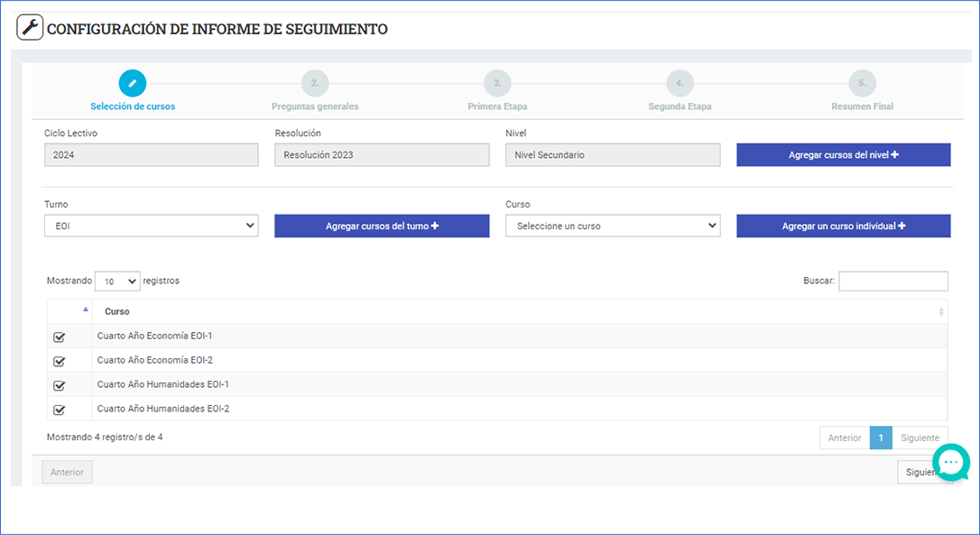Sort table by Curso column header
The image size is (980, 535).
pos(117,311)
